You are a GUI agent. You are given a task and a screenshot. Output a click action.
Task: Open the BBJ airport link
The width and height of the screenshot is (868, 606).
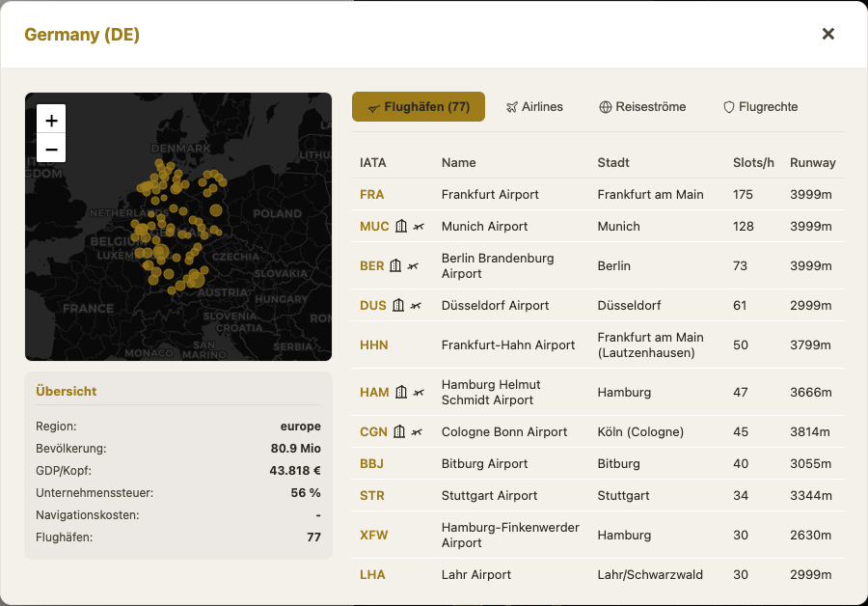[x=372, y=463]
